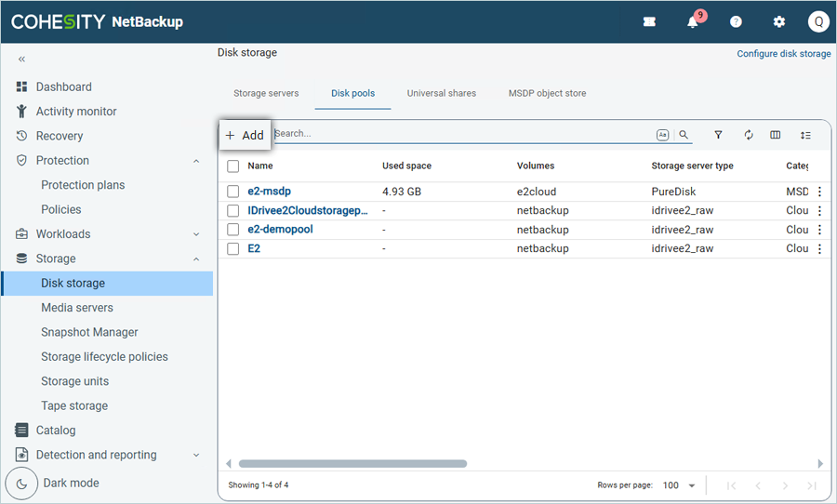Expand the Workloads sidebar section
The width and height of the screenshot is (837, 504).
pyautogui.click(x=196, y=234)
